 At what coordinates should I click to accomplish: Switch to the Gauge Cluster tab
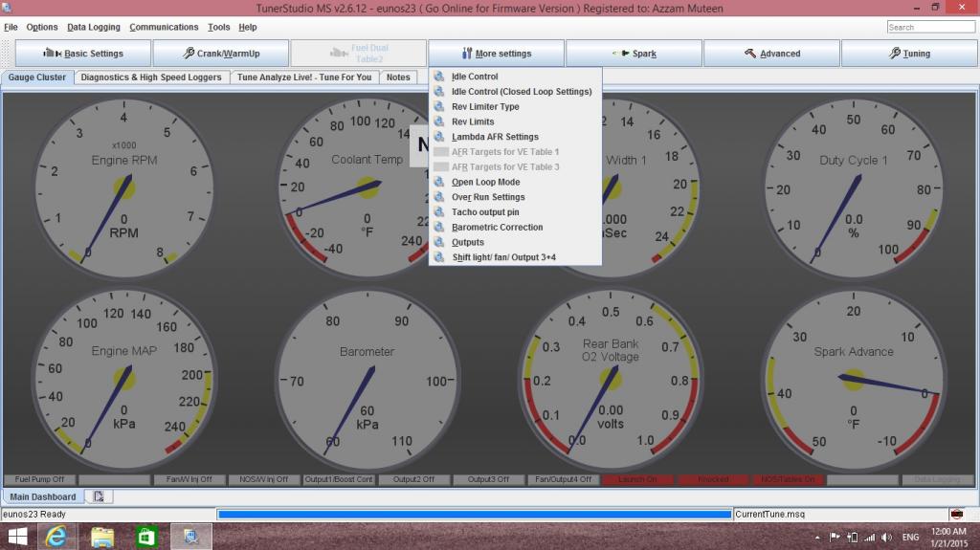point(37,77)
